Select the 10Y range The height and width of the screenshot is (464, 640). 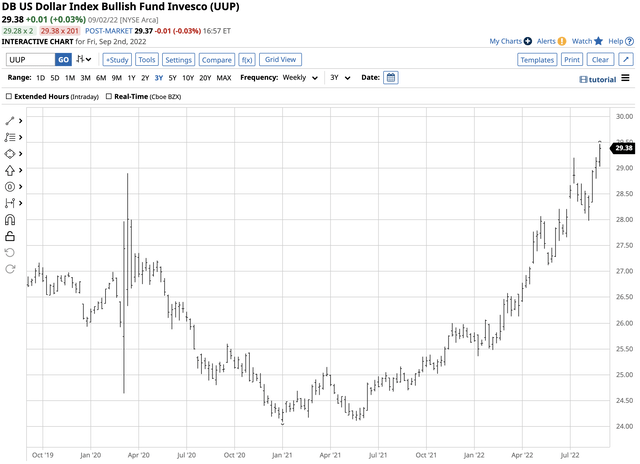point(188,78)
